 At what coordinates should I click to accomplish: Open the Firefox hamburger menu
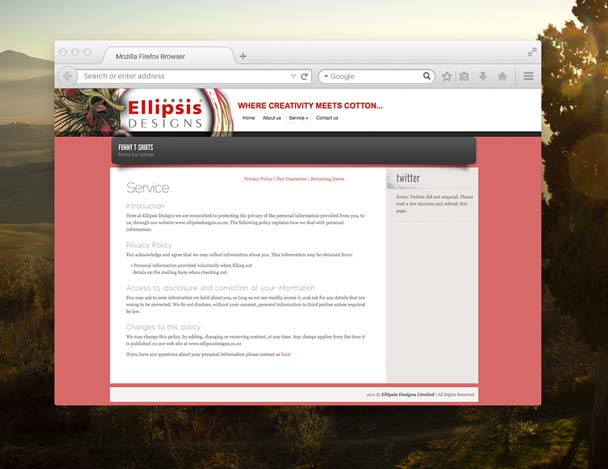(x=529, y=76)
